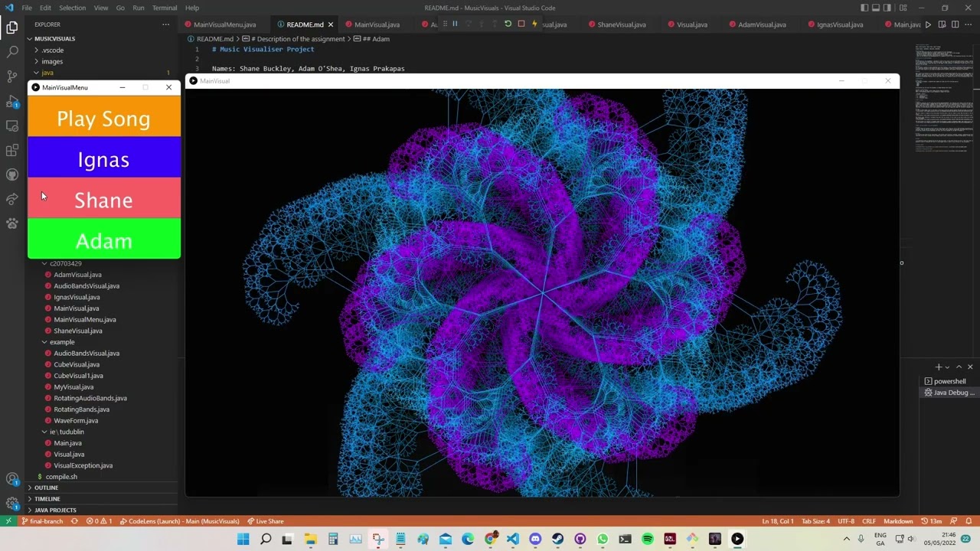Viewport: 980px width, 551px height.
Task: Click the blue Ignas button
Action: (104, 157)
